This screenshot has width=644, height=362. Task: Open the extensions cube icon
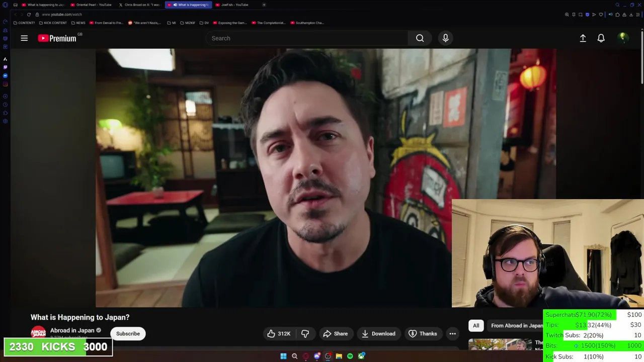pyautogui.click(x=617, y=15)
